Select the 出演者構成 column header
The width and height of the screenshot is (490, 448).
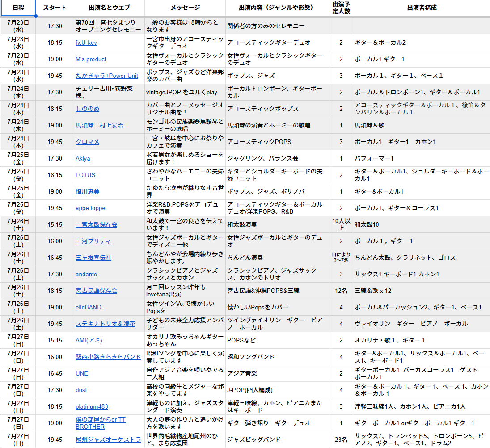(422, 8)
